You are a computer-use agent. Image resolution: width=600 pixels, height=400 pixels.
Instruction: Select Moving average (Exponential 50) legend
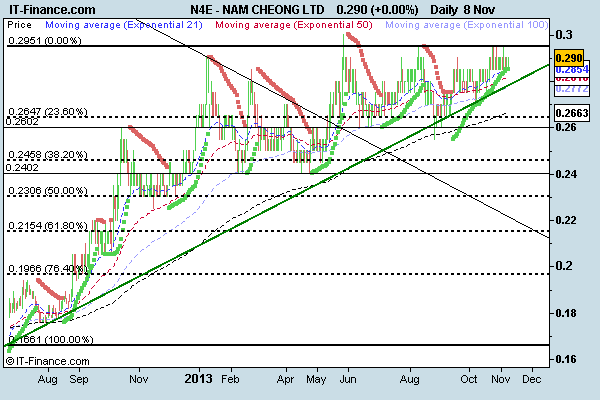point(293,25)
